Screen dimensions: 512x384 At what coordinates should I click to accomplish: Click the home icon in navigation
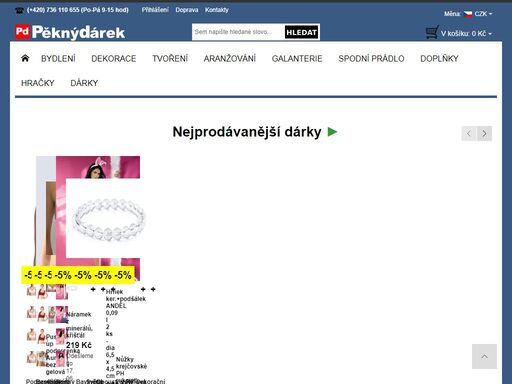point(25,58)
